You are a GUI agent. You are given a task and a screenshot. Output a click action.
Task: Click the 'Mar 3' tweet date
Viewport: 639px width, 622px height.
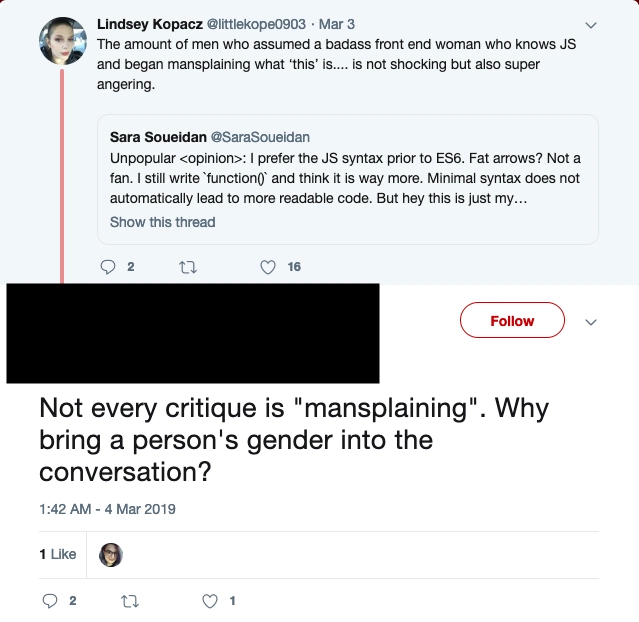337,24
